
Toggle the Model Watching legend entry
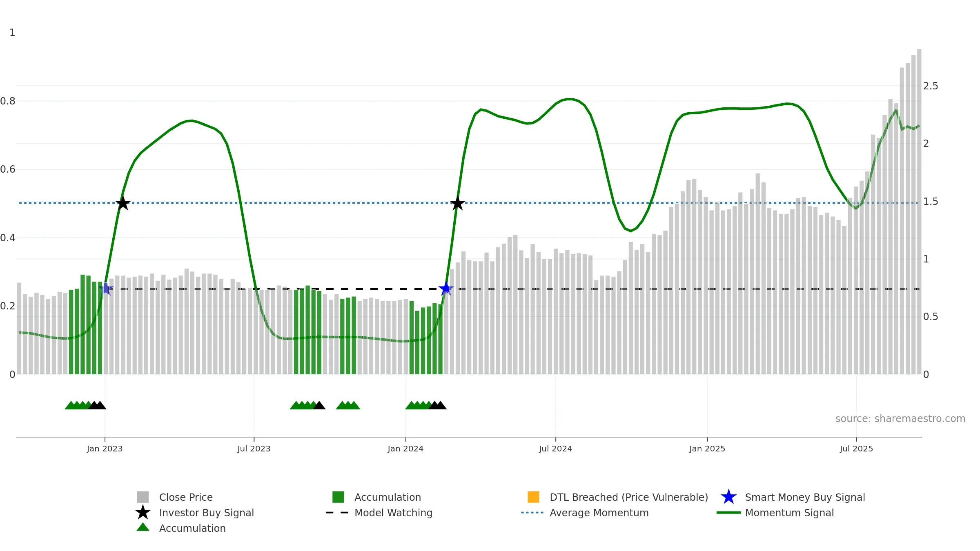(393, 513)
